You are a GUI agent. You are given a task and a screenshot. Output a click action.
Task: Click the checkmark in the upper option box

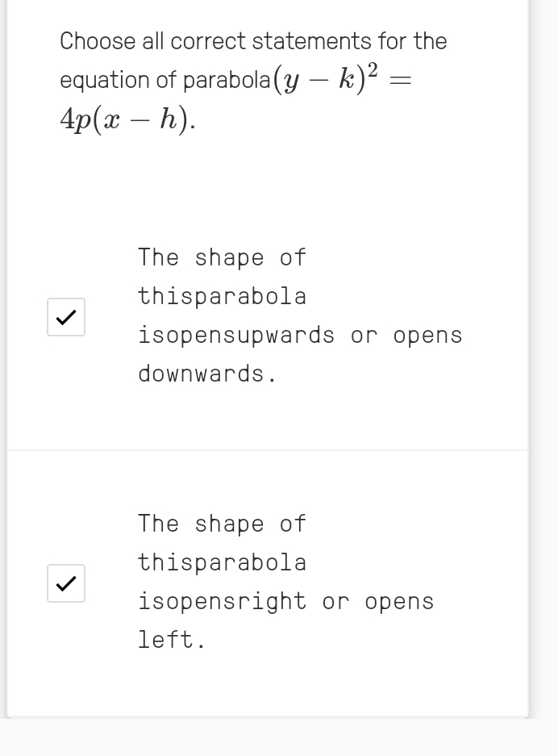[65, 316]
